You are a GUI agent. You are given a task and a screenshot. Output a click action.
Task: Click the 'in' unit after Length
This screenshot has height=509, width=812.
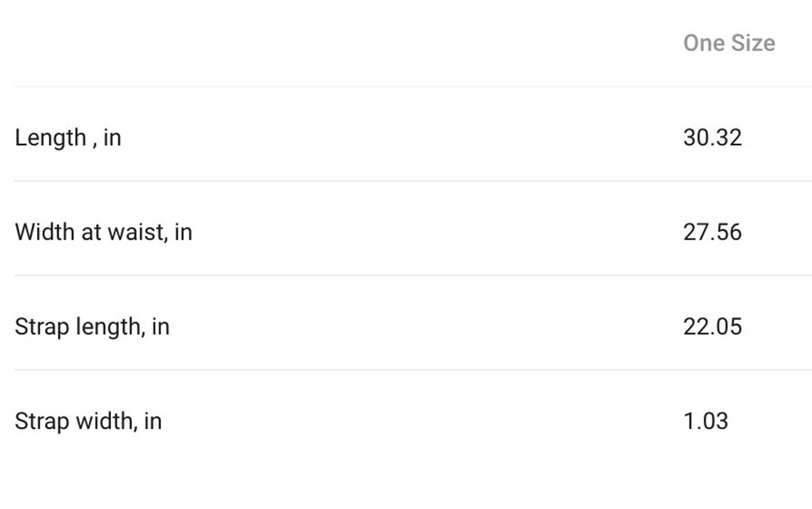pyautogui.click(x=113, y=138)
